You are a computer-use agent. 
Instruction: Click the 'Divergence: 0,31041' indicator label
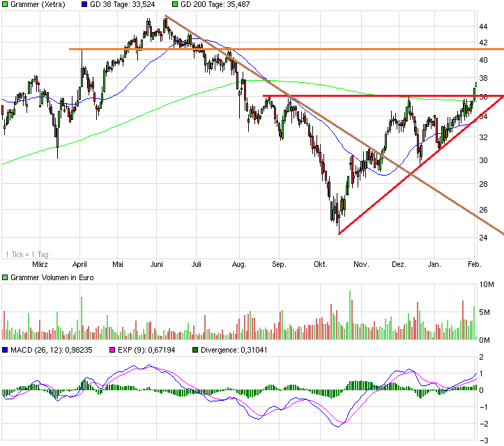coord(234,350)
